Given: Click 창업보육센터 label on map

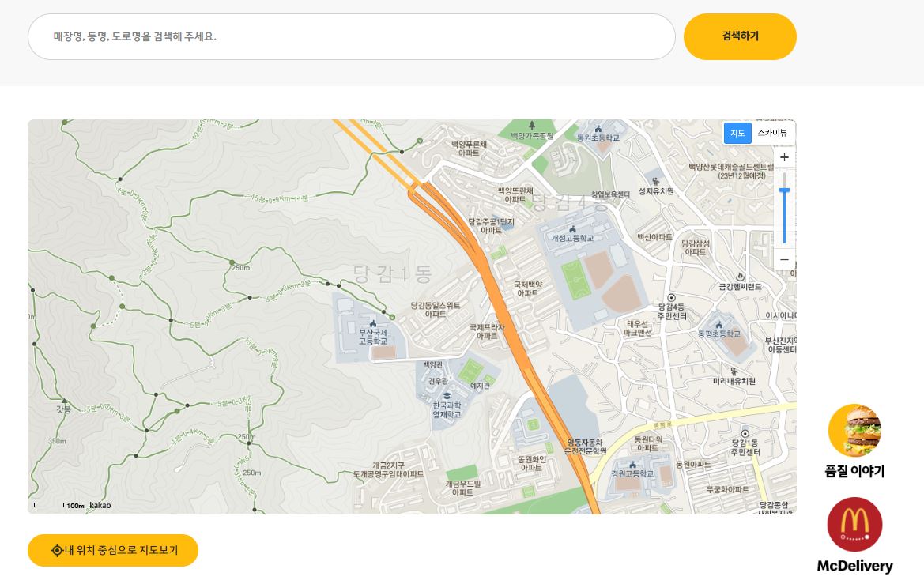Looking at the screenshot, I should click(x=610, y=194).
